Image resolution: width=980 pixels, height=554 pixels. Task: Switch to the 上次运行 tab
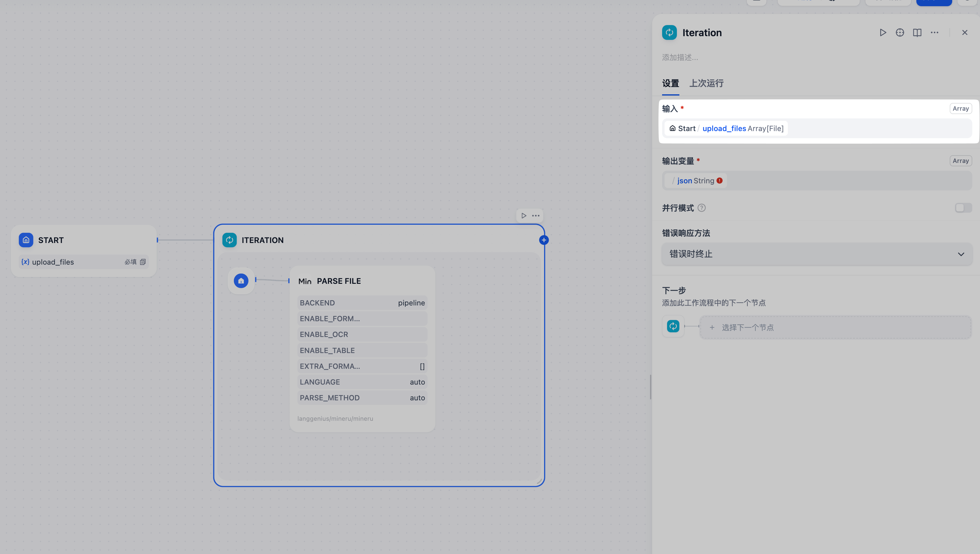click(707, 83)
